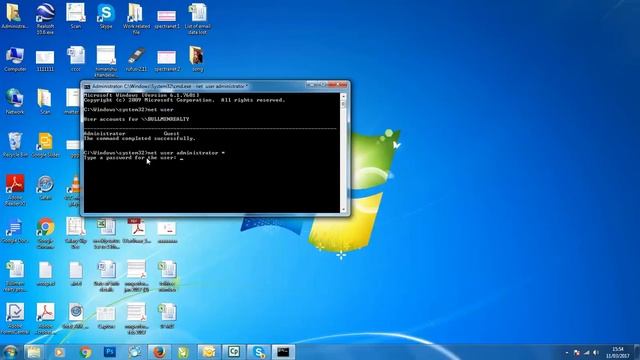Select the rufus-2.11 USB icon
Screen dimensions: 640x360
(136, 59)
